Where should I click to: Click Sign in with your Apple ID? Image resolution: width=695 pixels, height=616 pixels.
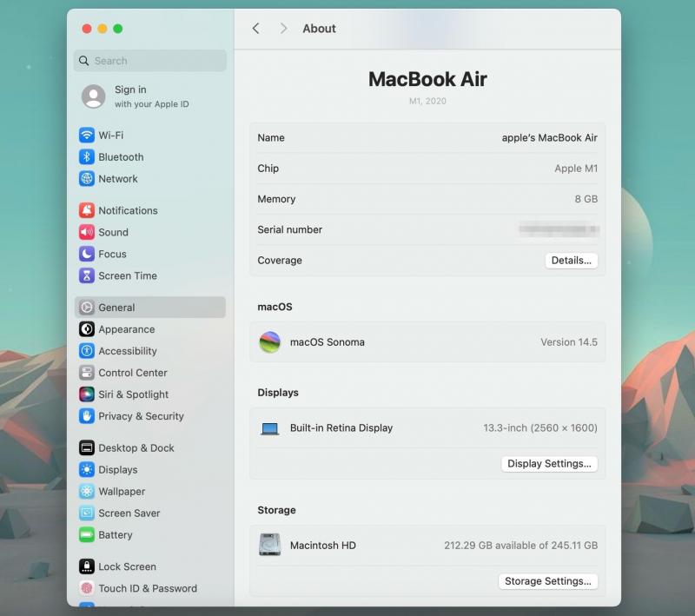click(x=151, y=96)
